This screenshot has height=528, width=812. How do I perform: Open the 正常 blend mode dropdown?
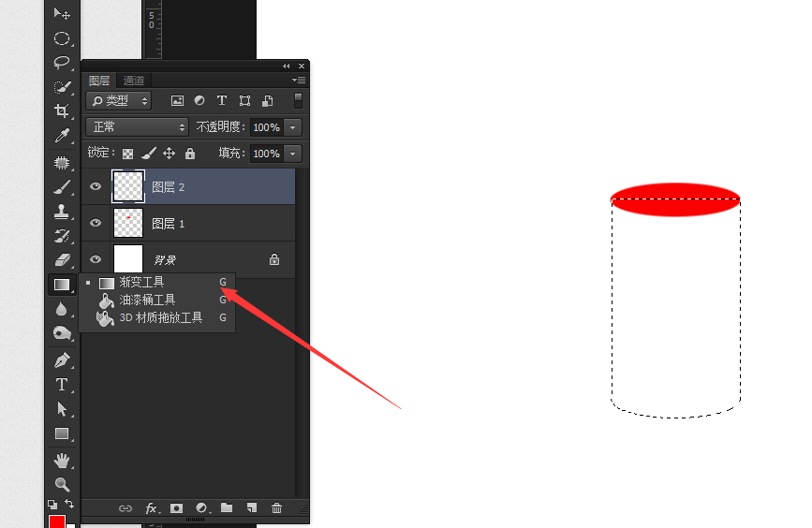tap(138, 126)
